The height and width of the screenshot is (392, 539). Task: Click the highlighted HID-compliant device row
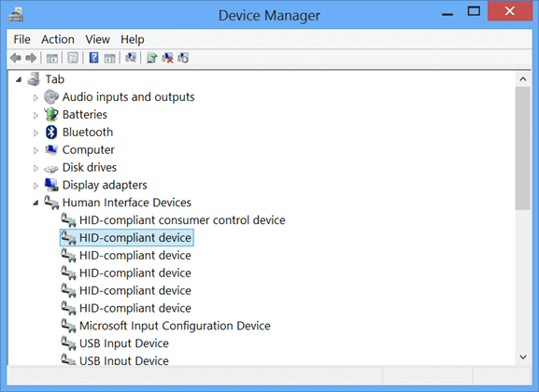[x=127, y=237]
